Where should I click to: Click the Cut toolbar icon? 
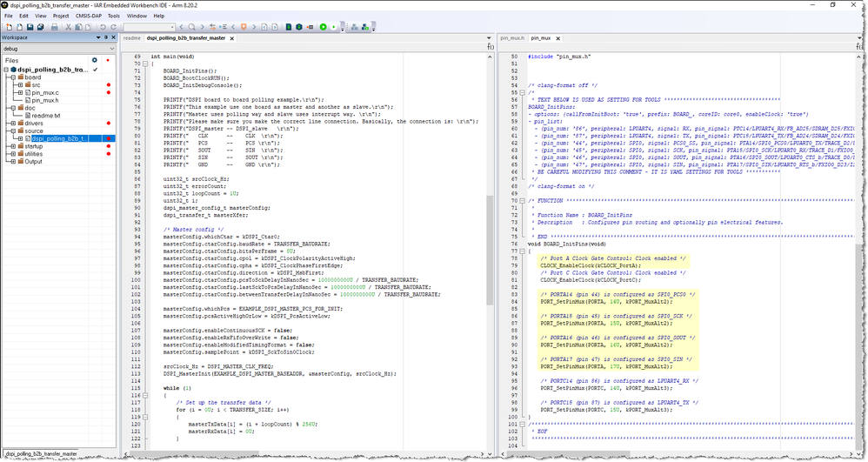(x=70, y=27)
